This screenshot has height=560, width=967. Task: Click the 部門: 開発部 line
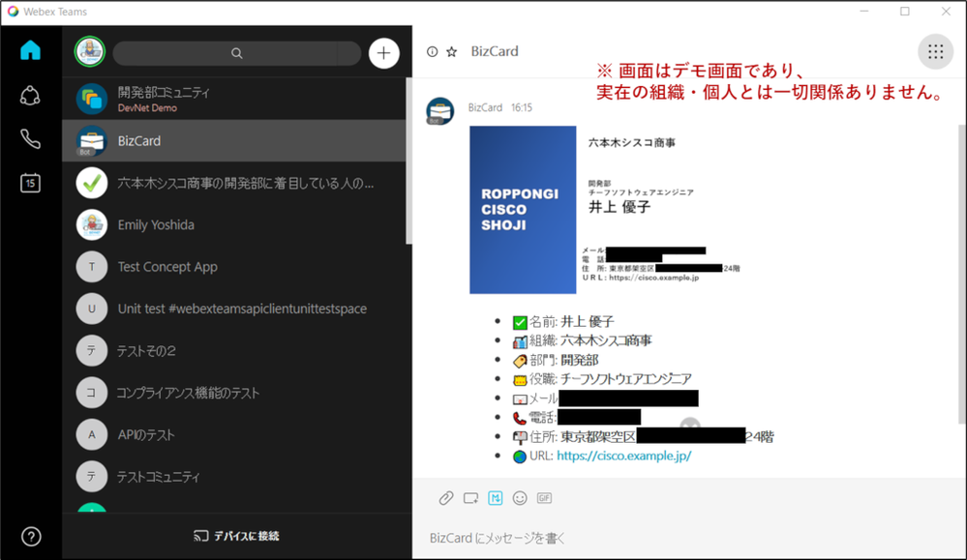556,361
